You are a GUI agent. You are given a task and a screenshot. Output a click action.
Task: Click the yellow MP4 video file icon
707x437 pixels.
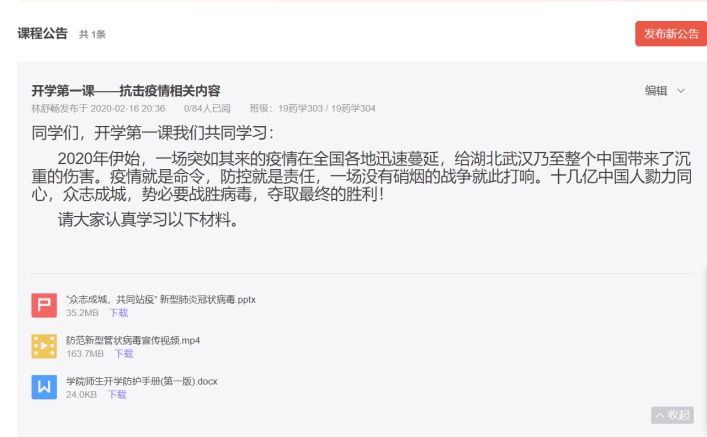pos(44,346)
